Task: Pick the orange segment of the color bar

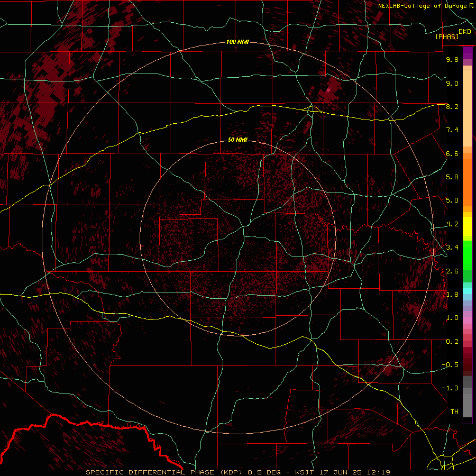Action: [x=467, y=182]
